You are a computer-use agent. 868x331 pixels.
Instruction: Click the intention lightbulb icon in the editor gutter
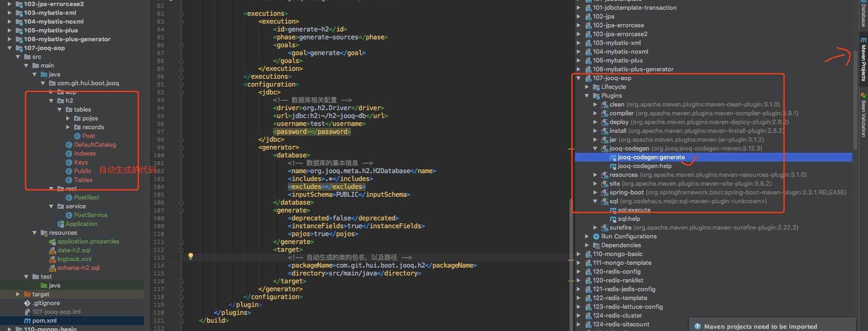click(190, 256)
